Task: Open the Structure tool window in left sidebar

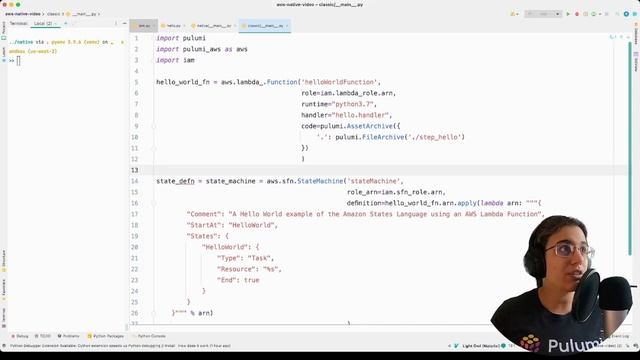Action: click(4, 261)
